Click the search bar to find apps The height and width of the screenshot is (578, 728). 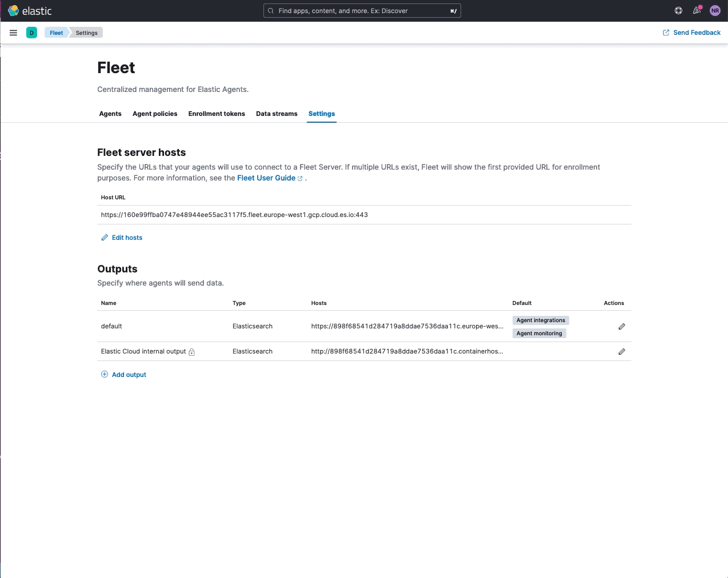tap(362, 10)
